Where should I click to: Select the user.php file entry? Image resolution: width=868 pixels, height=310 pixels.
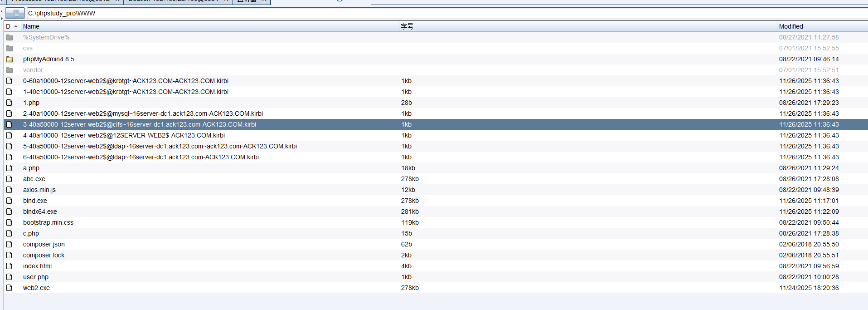(x=36, y=277)
